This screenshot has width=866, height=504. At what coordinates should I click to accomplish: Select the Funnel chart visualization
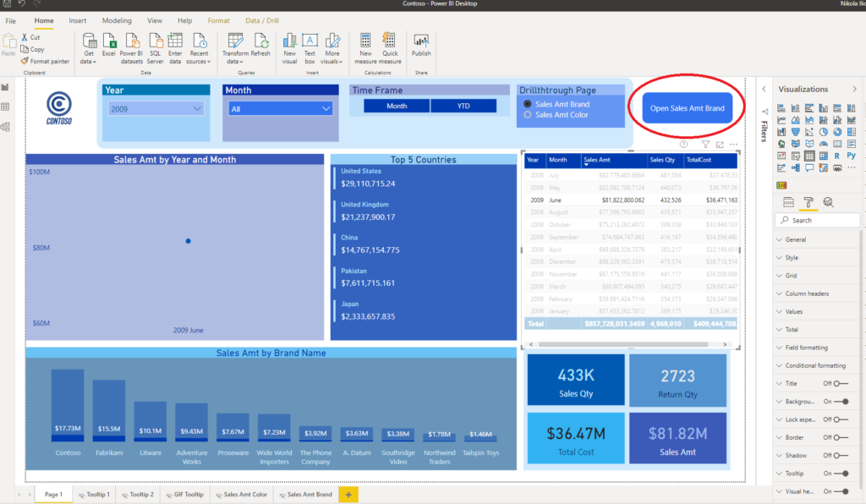point(795,132)
